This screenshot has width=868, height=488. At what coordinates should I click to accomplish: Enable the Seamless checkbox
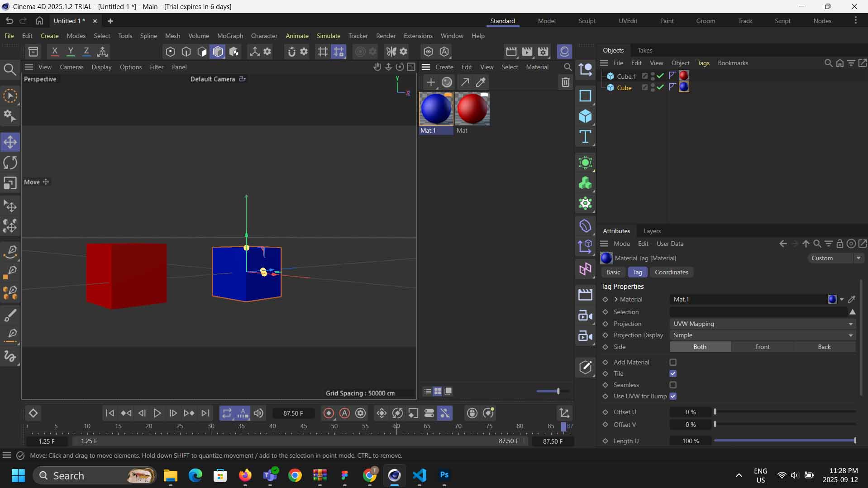[672, 385]
